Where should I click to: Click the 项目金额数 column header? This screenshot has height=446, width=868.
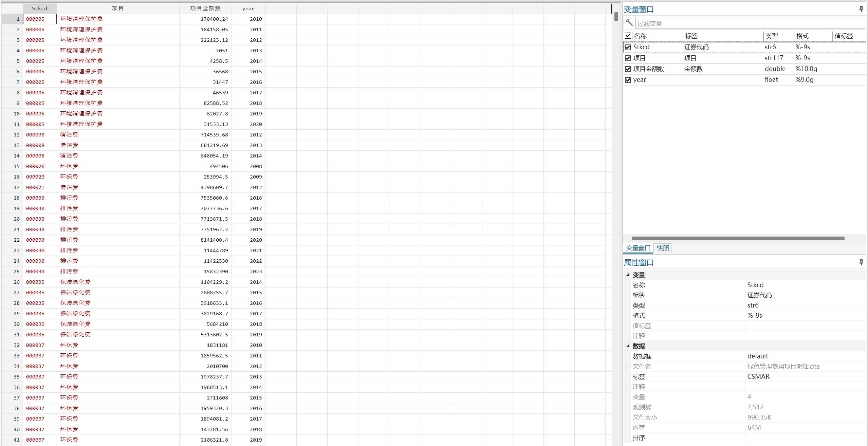(x=205, y=8)
